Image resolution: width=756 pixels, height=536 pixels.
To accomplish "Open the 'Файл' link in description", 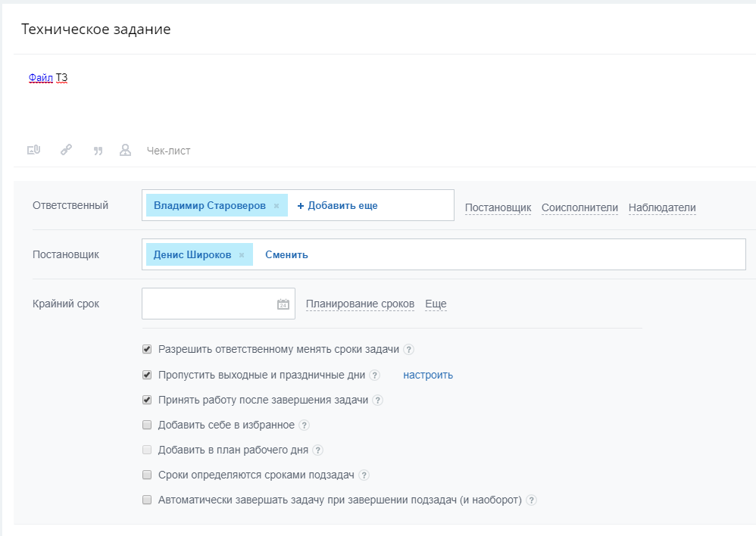I will click(40, 78).
